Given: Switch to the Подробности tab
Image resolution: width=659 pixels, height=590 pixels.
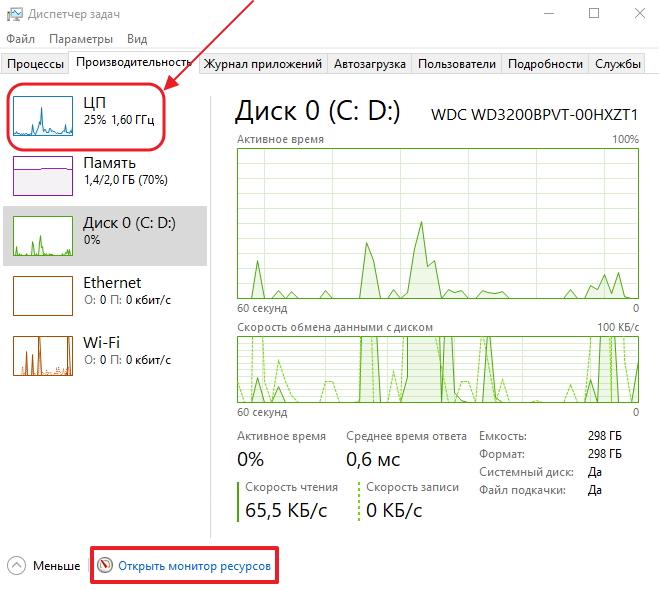Looking at the screenshot, I should click(x=545, y=64).
